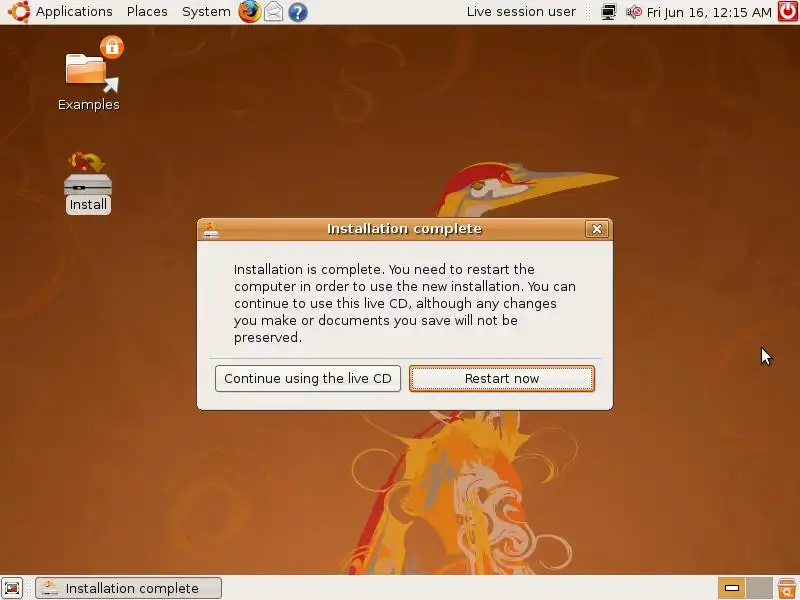Open the Evolution mail launcher icon
Image resolution: width=800 pixels, height=600 pixels.
click(x=273, y=12)
